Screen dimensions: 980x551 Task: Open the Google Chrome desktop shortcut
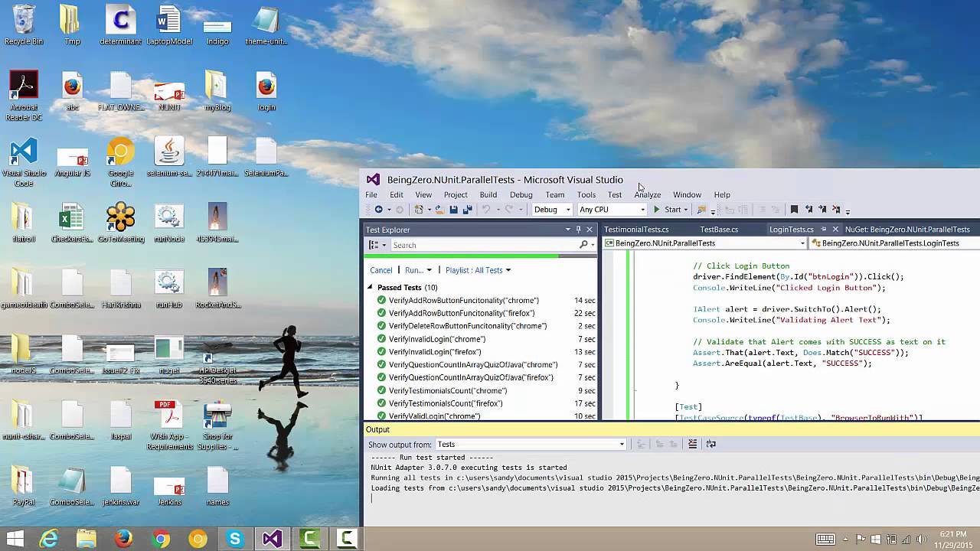click(120, 162)
